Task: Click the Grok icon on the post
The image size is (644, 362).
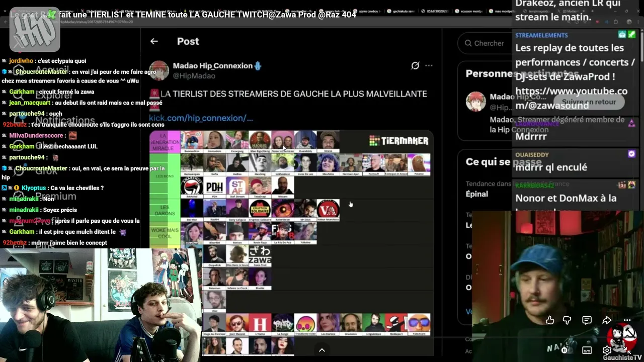Action: click(x=415, y=65)
